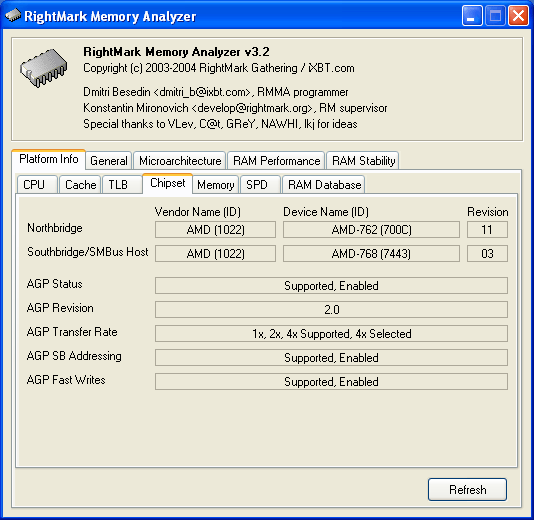
Task: Open the Microarchitecture tab
Action: [180, 160]
